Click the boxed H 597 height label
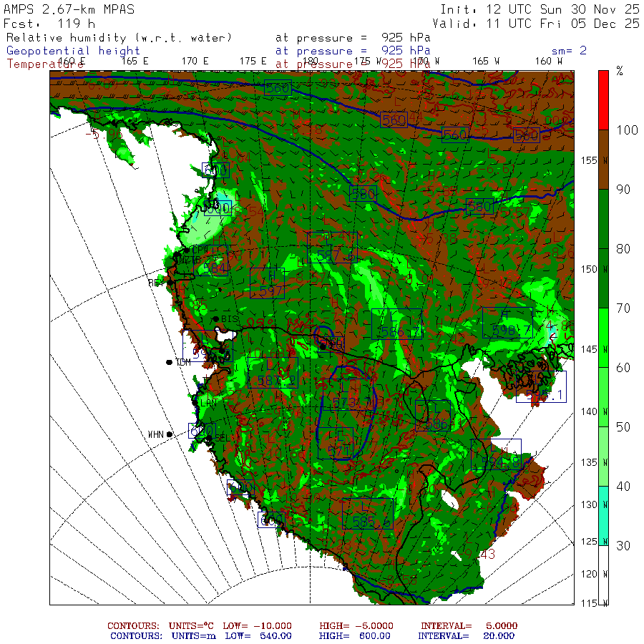Viewport: 644px width, 644px height. pos(267,283)
